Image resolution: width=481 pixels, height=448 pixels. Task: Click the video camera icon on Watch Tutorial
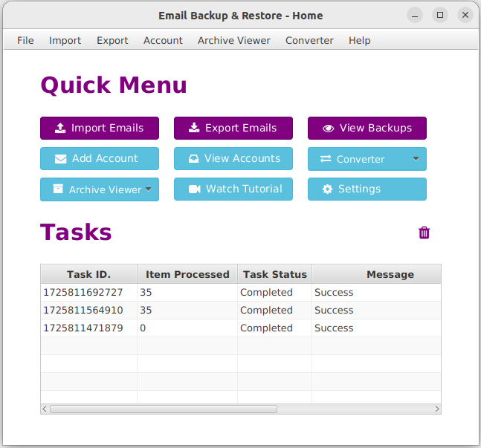click(195, 189)
